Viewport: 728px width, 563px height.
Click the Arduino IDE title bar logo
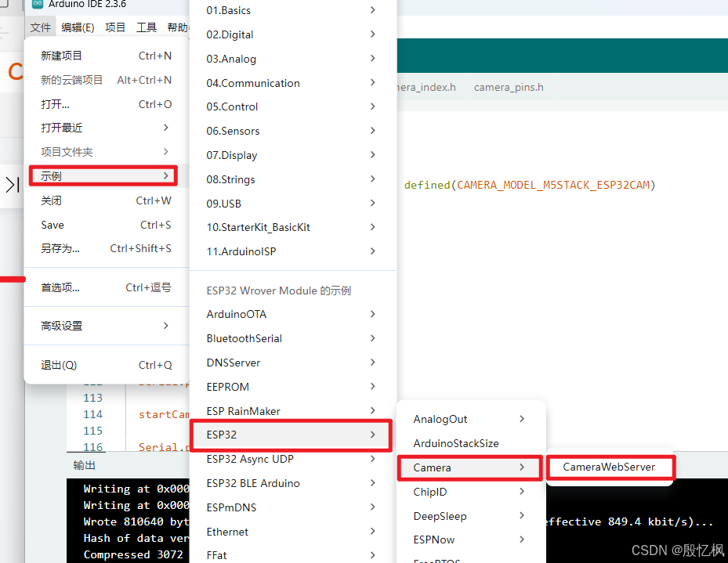(38, 4)
